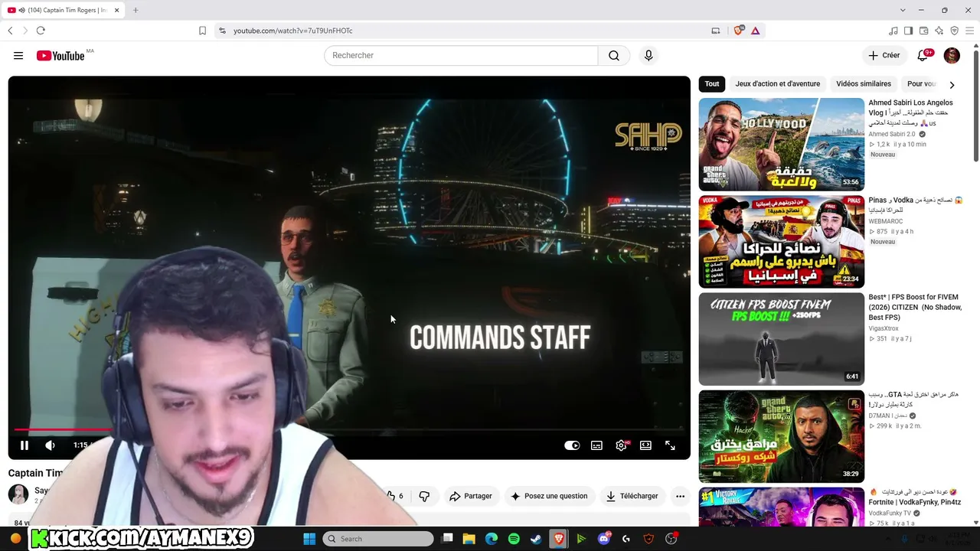
Task: Click the Télécharger button
Action: click(x=632, y=497)
